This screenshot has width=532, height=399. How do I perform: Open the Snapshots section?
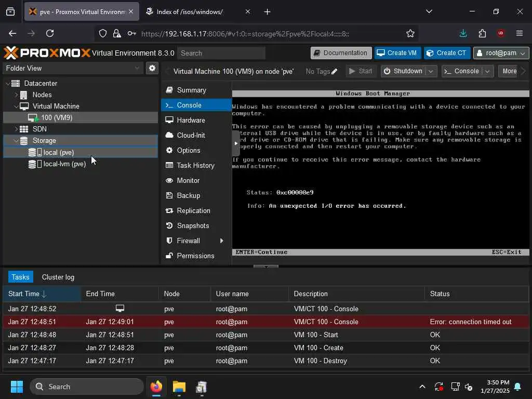tap(196, 225)
